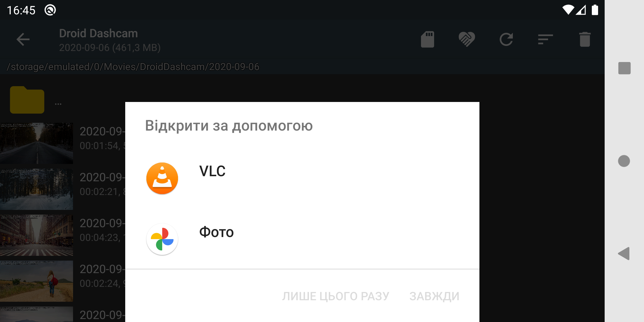Select the VLC list entry label

(x=212, y=171)
